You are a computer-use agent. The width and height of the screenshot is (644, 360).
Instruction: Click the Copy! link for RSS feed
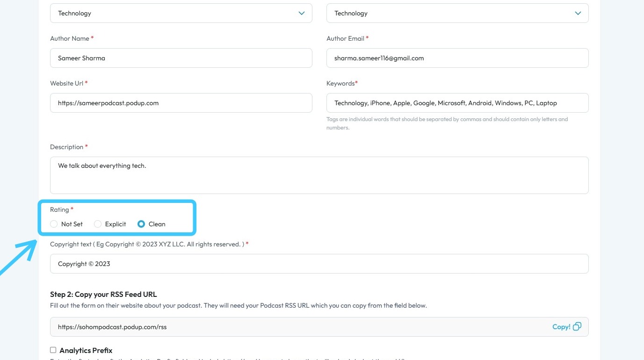coord(561,327)
